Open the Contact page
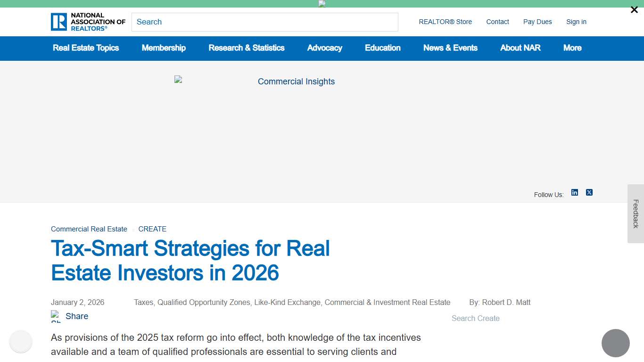The image size is (644, 362). coord(497,22)
